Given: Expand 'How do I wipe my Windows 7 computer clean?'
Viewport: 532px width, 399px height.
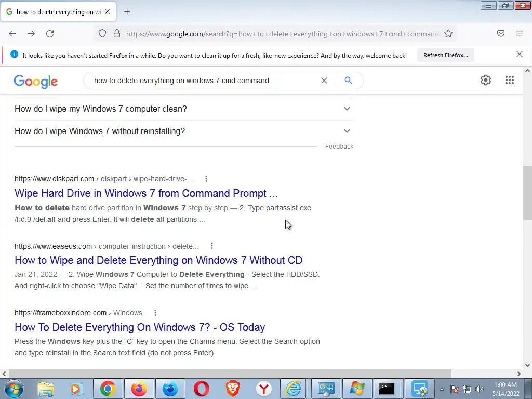Looking at the screenshot, I should point(184,109).
